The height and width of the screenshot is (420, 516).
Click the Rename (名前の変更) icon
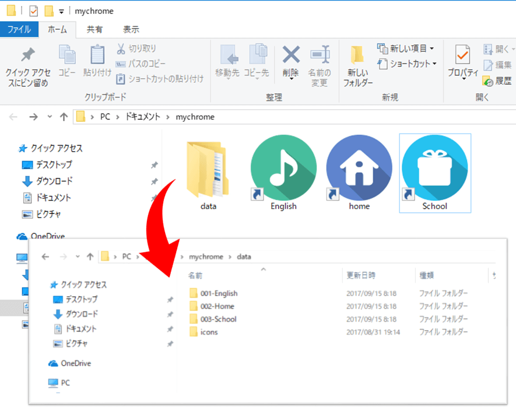320,56
